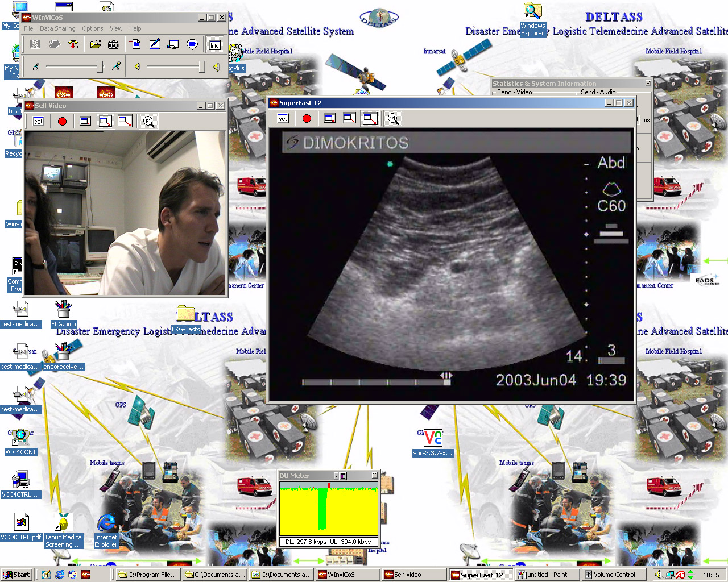Select the EKG.bmp desktop icon
The image size is (728, 582).
tap(63, 314)
